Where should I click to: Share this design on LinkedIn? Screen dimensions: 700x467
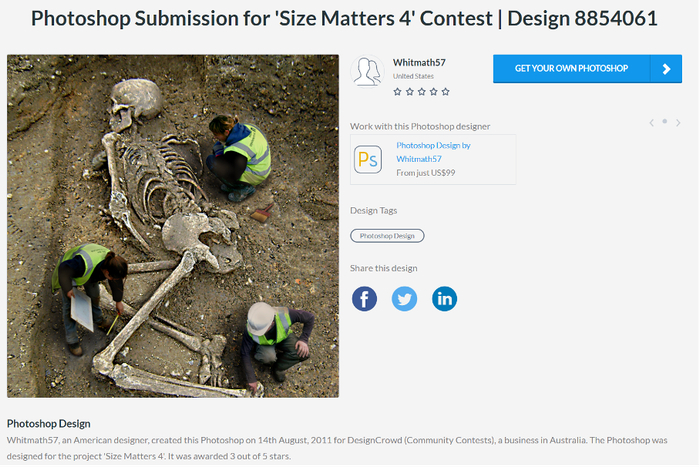click(x=444, y=298)
